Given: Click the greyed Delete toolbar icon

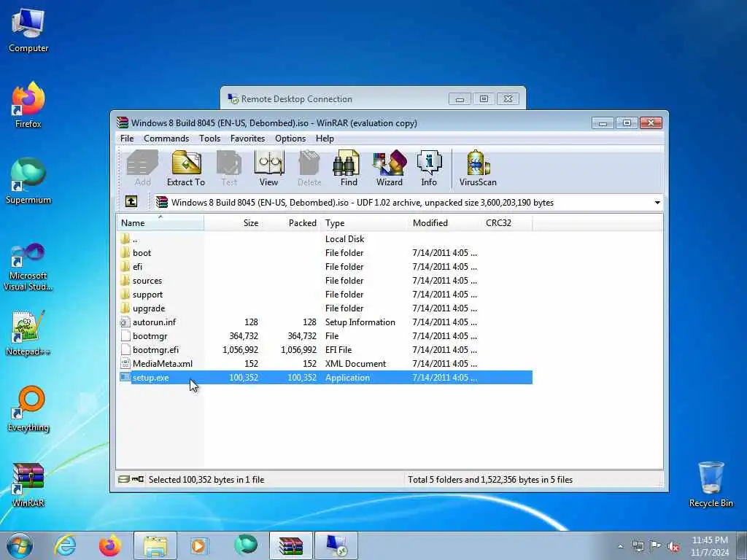Looking at the screenshot, I should pos(309,168).
